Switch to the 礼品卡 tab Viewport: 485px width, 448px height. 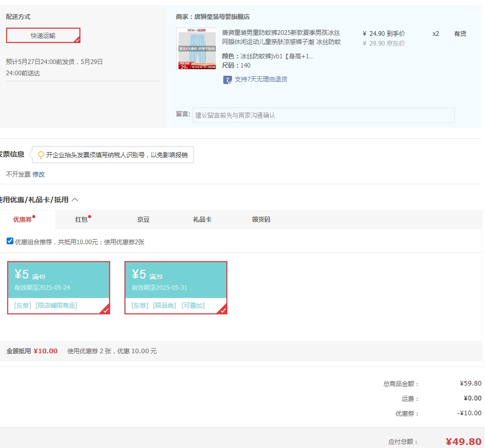(x=202, y=220)
